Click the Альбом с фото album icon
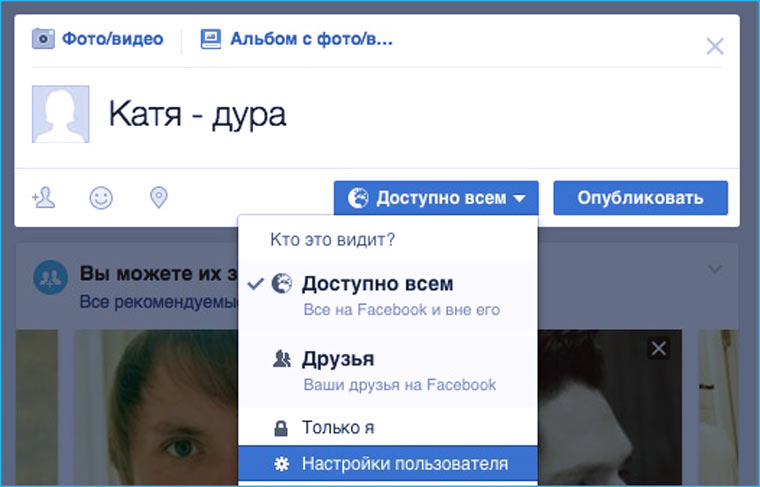 point(211,39)
